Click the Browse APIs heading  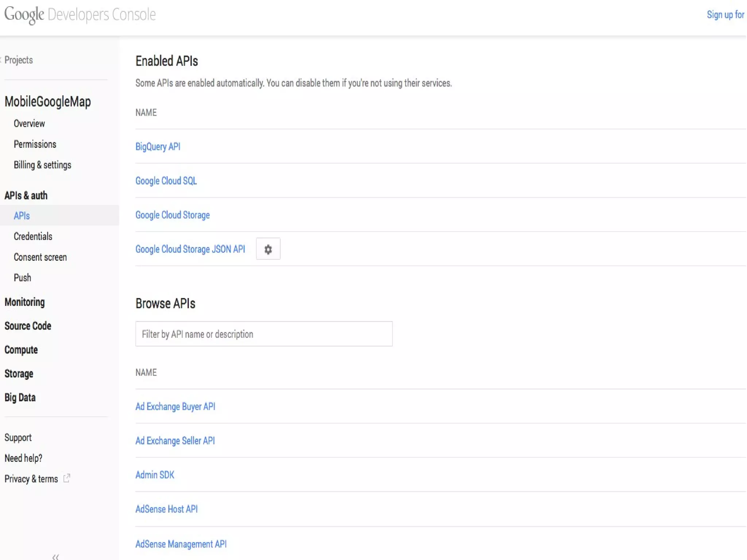[165, 304]
